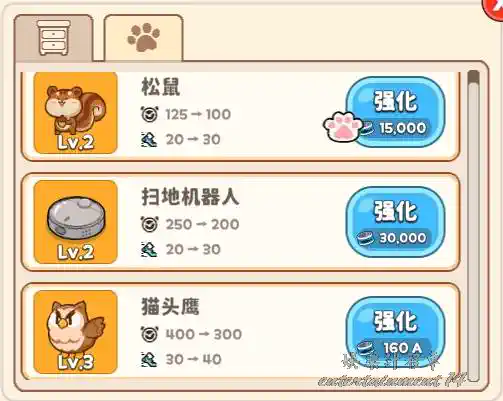Switch to the paw print tab
503x401 pixels.
144,38
